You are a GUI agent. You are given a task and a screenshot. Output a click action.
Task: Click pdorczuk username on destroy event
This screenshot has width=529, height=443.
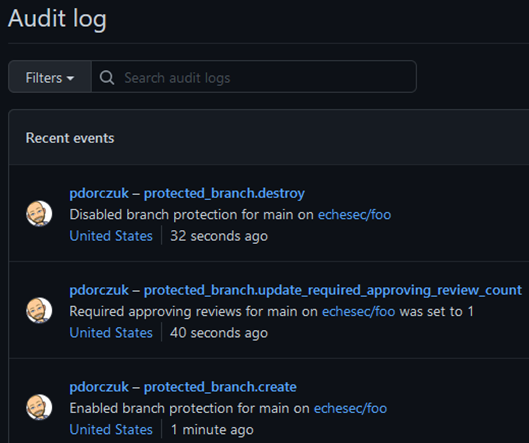pos(99,194)
